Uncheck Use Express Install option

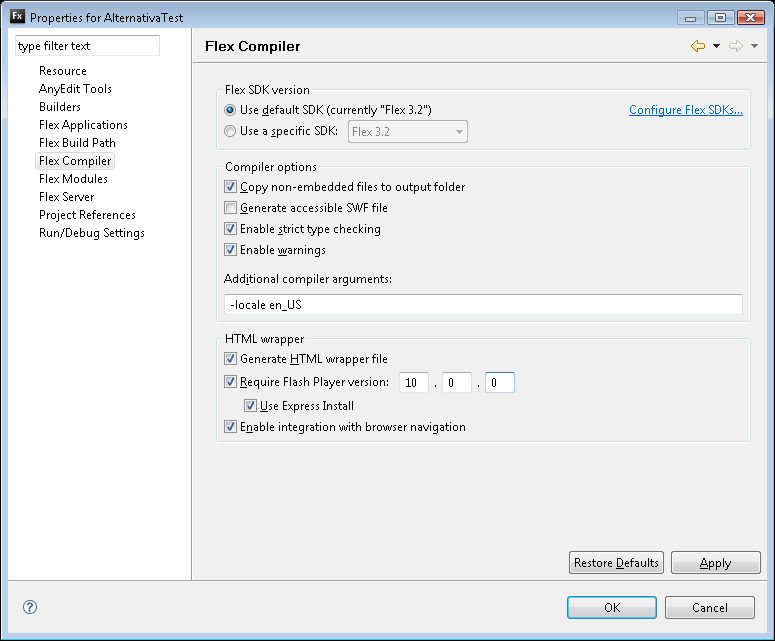coord(251,406)
